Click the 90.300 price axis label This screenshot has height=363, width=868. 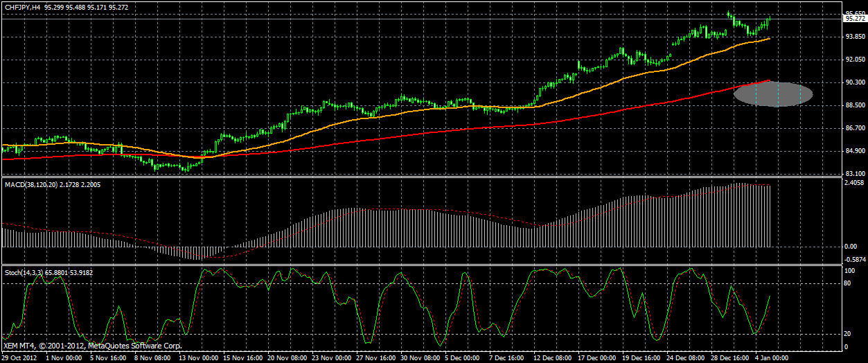(854, 82)
